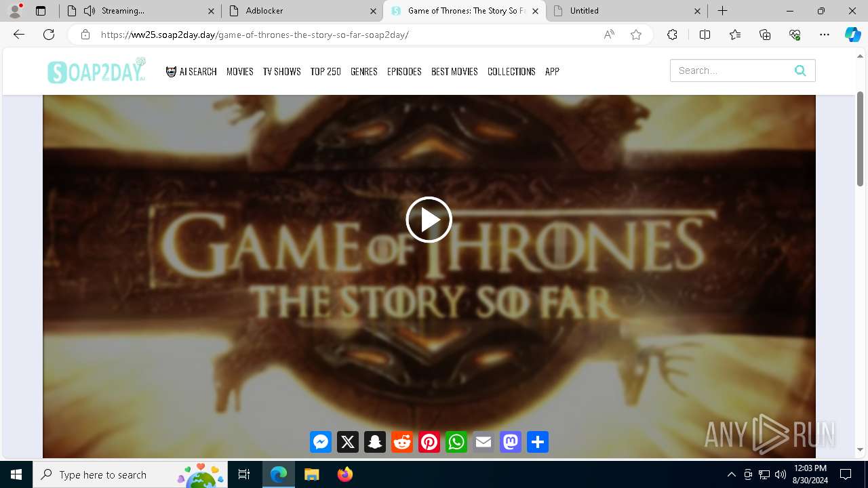Toggle split screen view
This screenshot has height=488, width=868.
click(x=705, y=35)
